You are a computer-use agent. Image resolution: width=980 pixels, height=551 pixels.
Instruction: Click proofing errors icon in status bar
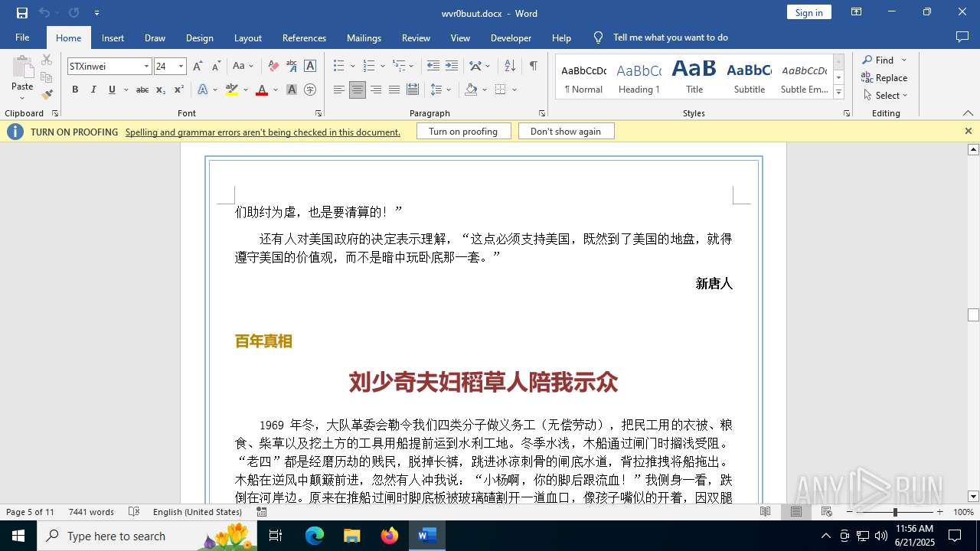[134, 512]
